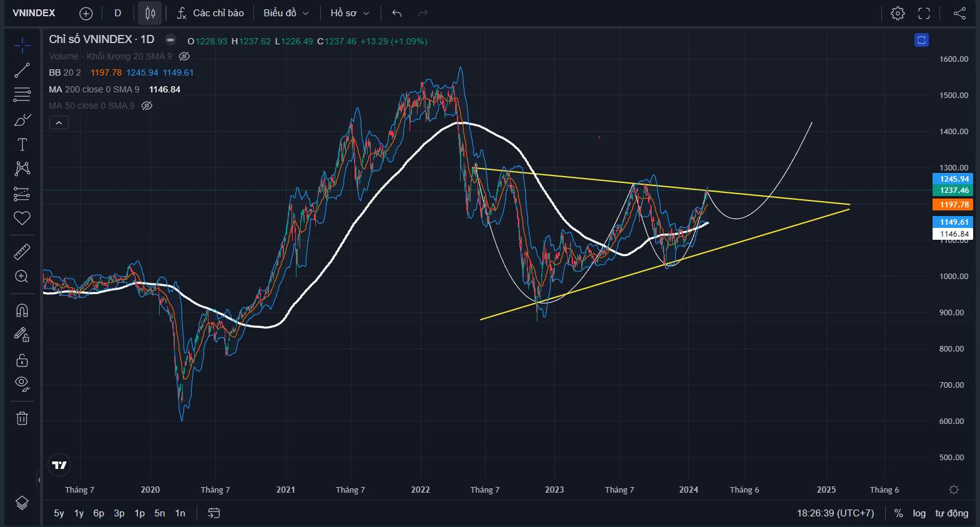Open the Hồ sơ dropdown
Viewport: 980px width, 527px height.
pos(350,13)
